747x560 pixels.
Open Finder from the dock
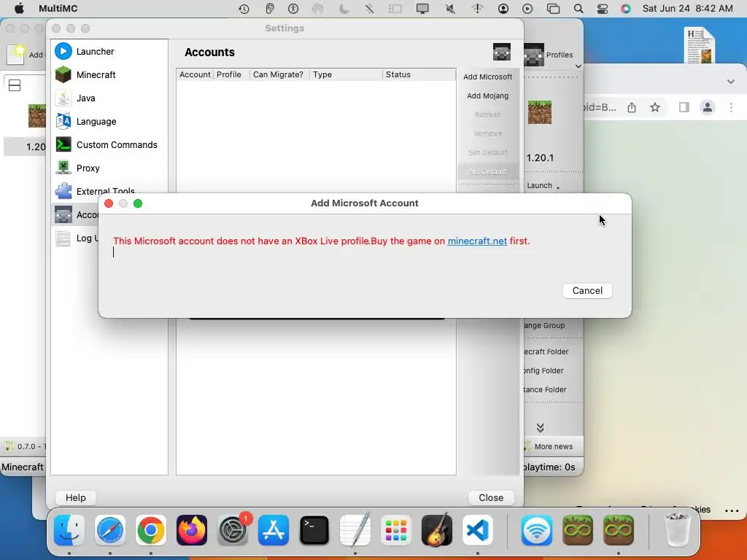pos(69,530)
